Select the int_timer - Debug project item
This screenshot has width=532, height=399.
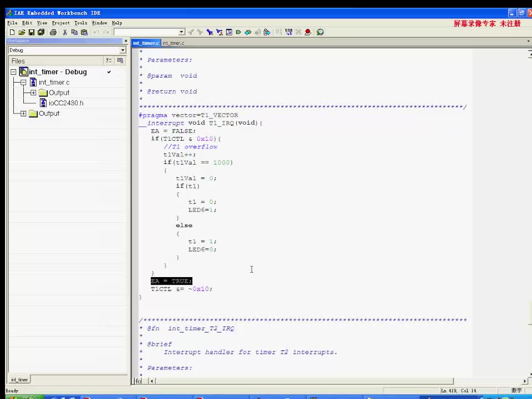[58, 72]
